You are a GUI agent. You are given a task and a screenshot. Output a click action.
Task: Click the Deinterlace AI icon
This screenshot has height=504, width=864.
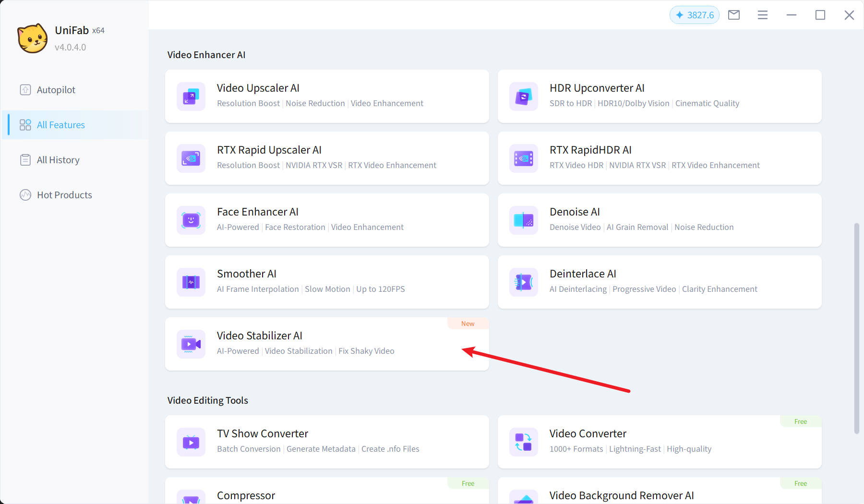tap(523, 282)
